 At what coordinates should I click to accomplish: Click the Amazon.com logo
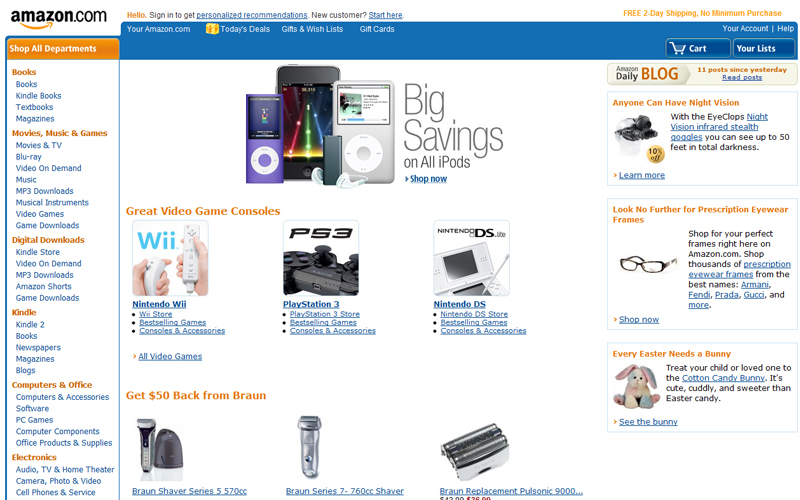[59, 18]
